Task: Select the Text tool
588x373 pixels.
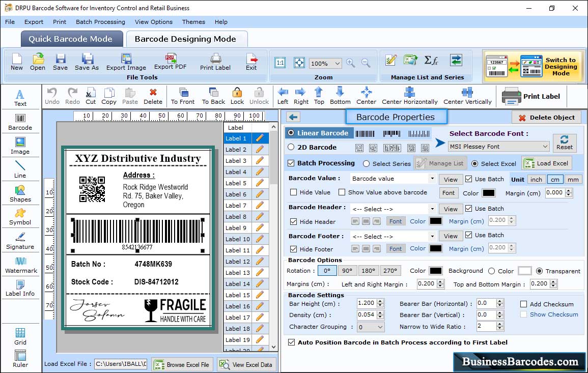Action: (x=20, y=98)
